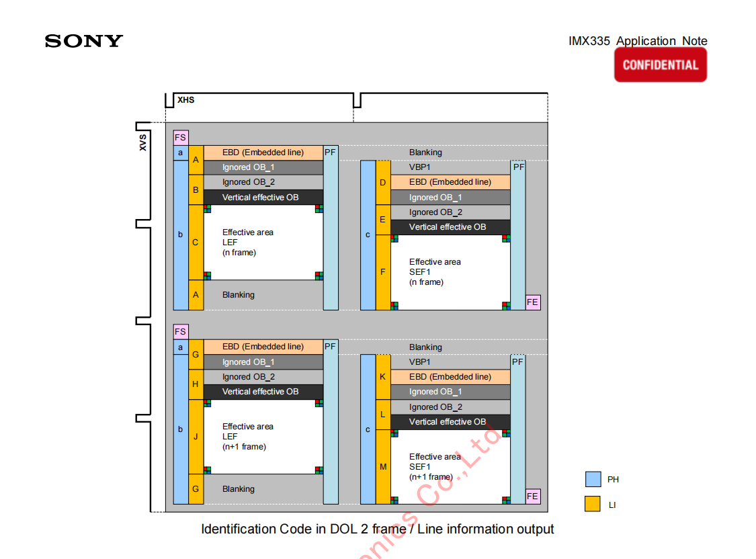Click the orange line info block labeled J
The height and width of the screenshot is (559, 756).
tap(196, 437)
